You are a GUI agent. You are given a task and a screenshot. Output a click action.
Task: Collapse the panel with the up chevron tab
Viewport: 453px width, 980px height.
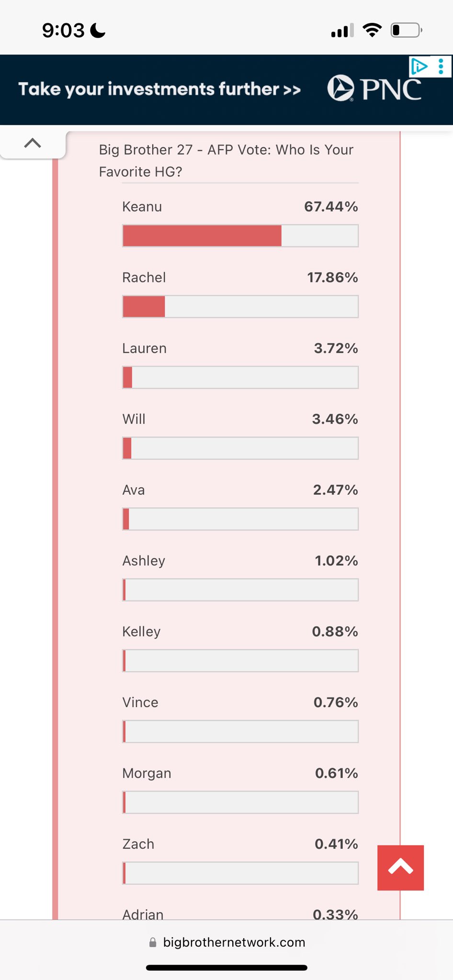click(x=33, y=143)
